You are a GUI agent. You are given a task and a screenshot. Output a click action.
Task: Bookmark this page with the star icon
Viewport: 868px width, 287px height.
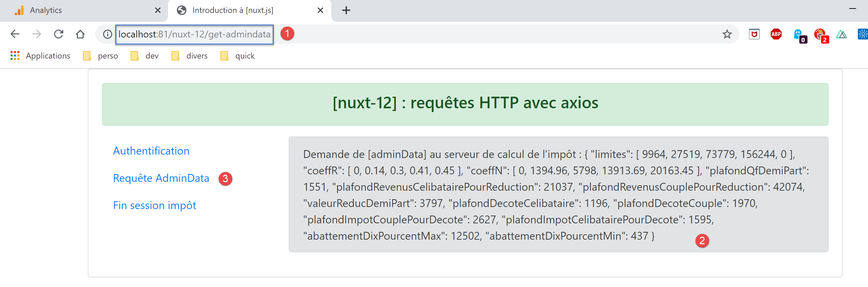tap(727, 34)
